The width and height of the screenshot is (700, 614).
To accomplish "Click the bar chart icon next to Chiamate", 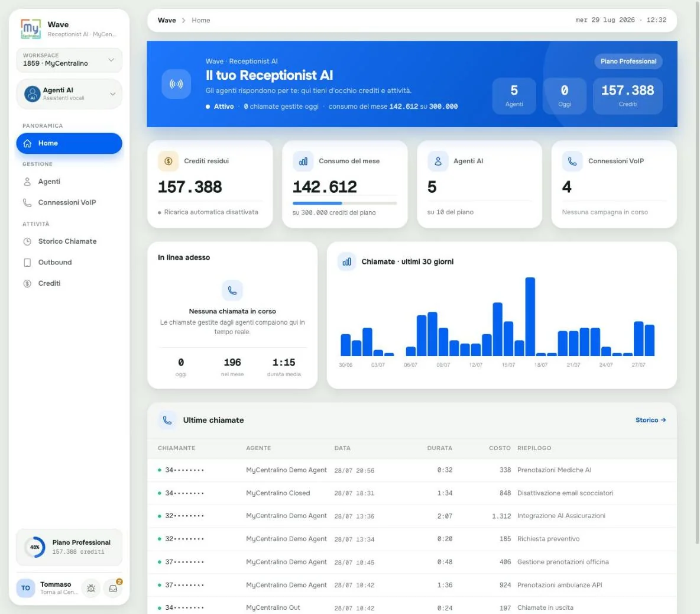I will [347, 261].
